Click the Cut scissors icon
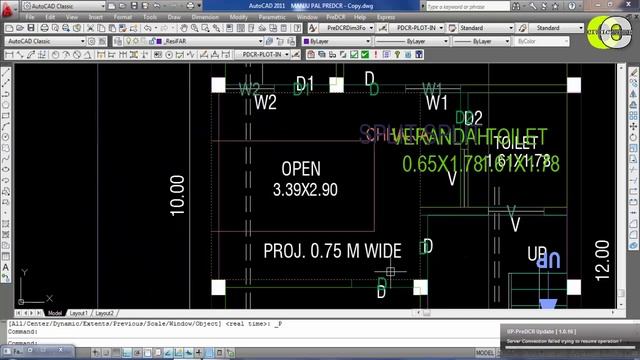 click(x=90, y=28)
